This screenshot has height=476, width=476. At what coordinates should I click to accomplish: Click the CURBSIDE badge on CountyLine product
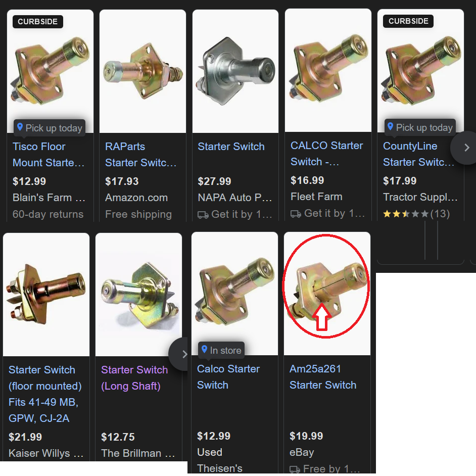(408, 21)
